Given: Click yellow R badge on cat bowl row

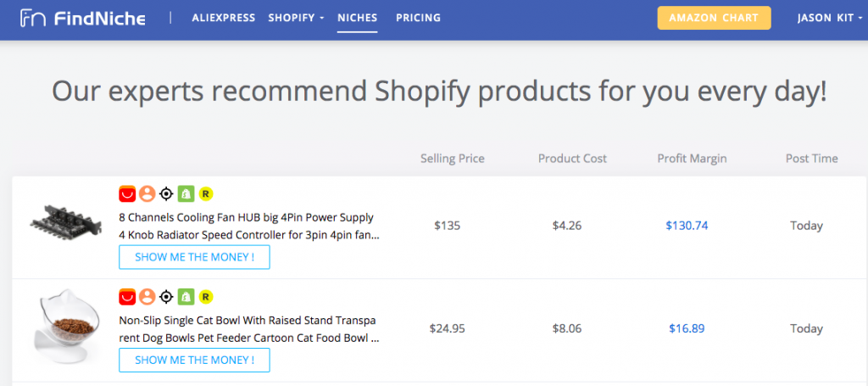Looking at the screenshot, I should click(206, 297).
